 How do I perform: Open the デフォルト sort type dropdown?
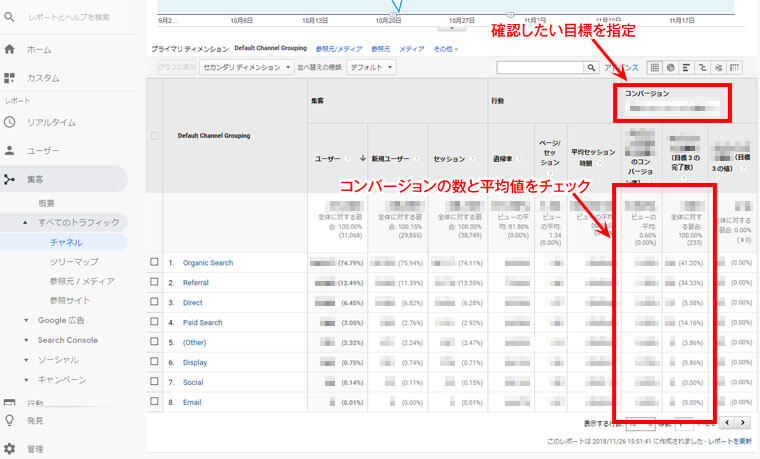click(371, 67)
